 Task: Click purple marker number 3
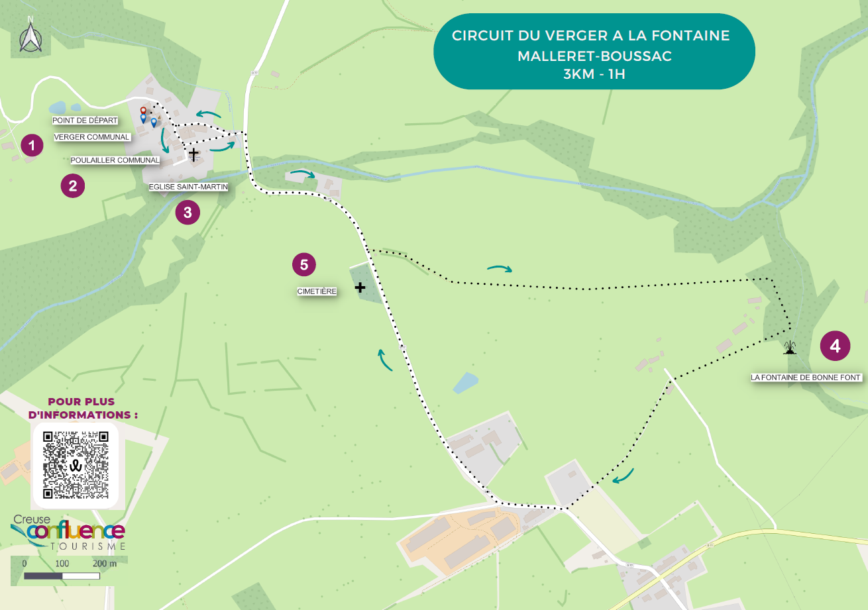[188, 213]
